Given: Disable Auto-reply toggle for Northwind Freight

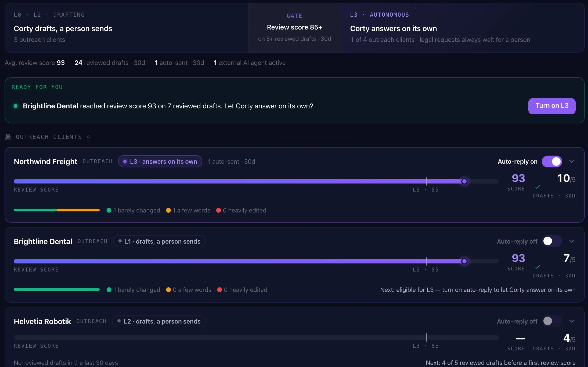Looking at the screenshot, I should tap(552, 162).
